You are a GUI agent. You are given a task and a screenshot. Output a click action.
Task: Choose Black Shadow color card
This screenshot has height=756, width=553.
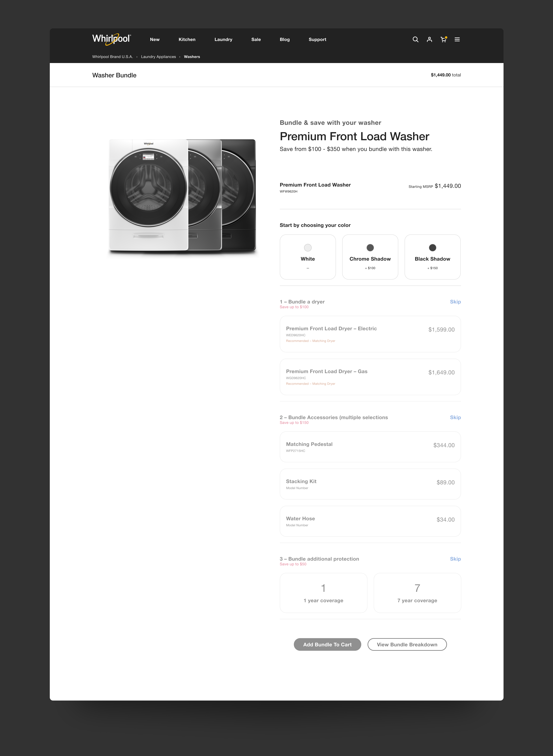click(x=432, y=257)
